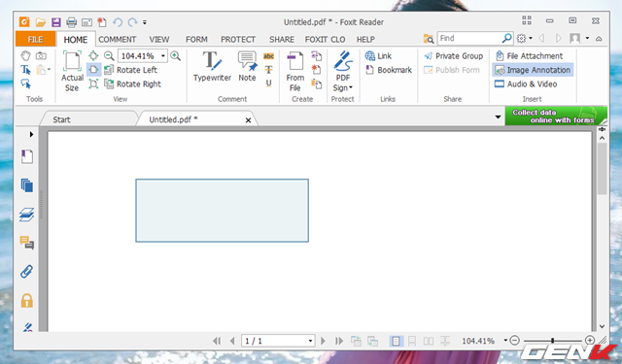Open the page number dropdown
This screenshot has height=364, width=622.
310,341
